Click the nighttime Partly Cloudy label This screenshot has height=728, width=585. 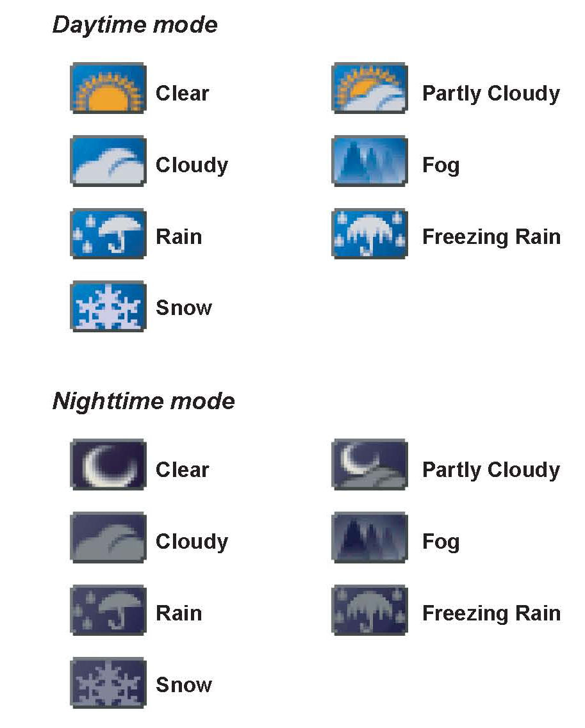tap(491, 470)
